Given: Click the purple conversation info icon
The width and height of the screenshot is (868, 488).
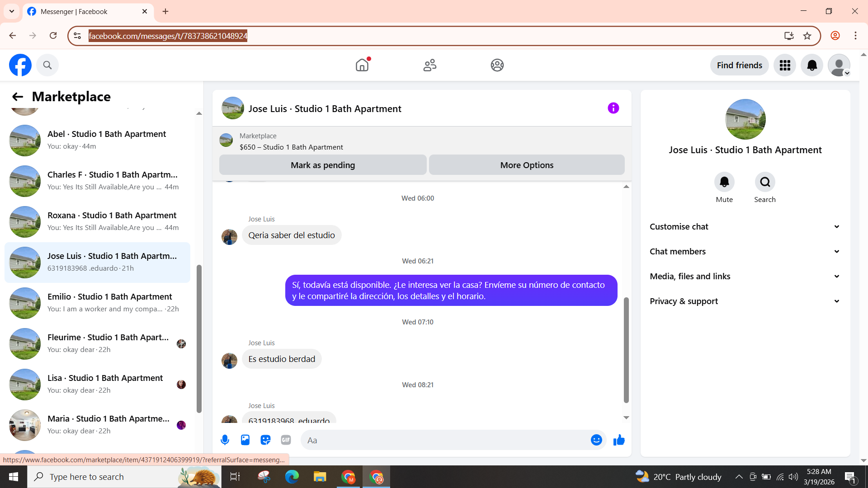Looking at the screenshot, I should [613, 108].
